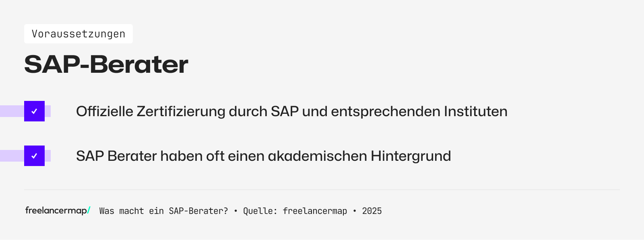Check the box beside Offizielle Zertifizierung
The width and height of the screenshot is (644, 240).
(34, 111)
